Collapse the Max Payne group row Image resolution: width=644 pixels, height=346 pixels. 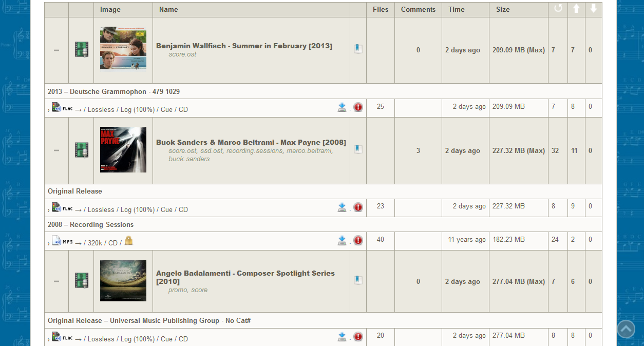coord(56,150)
